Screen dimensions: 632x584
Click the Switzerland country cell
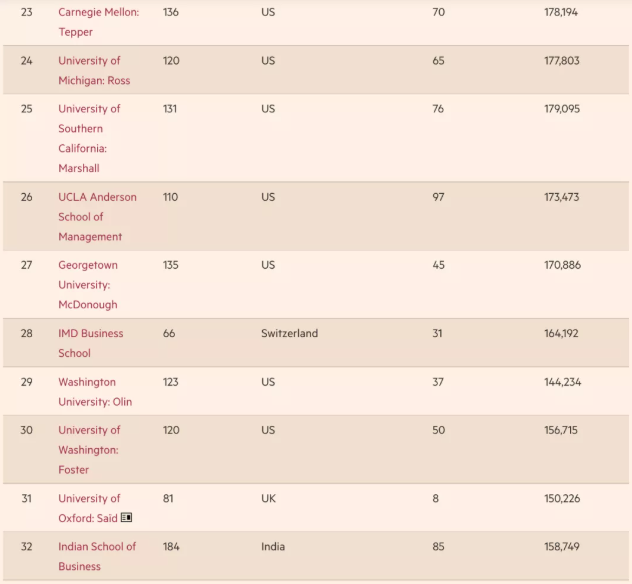289,333
